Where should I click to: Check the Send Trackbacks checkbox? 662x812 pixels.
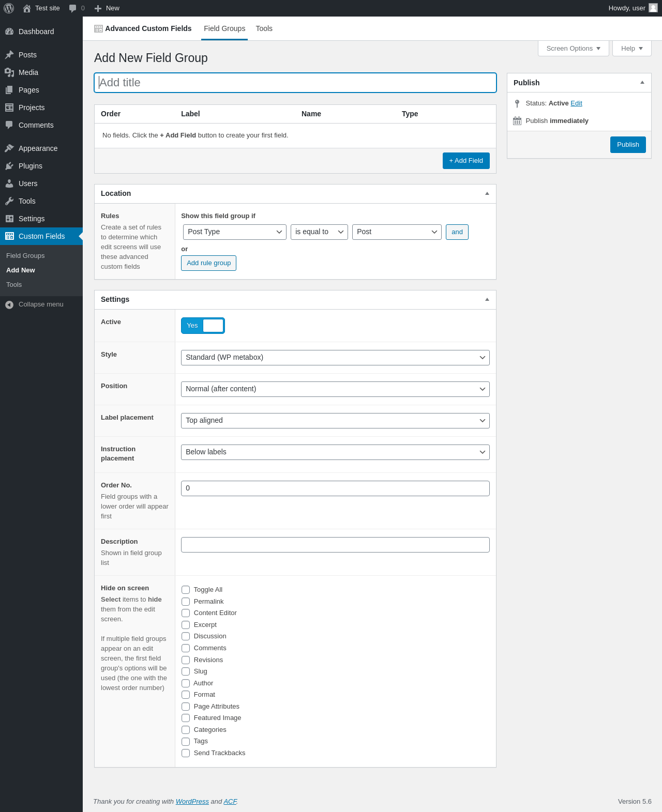tap(186, 753)
